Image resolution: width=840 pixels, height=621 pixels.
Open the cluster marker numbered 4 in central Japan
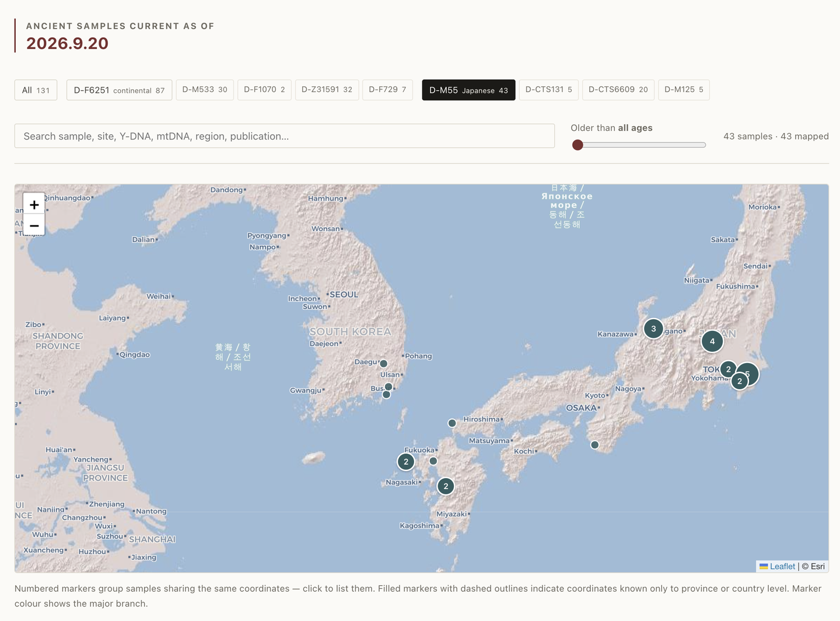tap(712, 341)
